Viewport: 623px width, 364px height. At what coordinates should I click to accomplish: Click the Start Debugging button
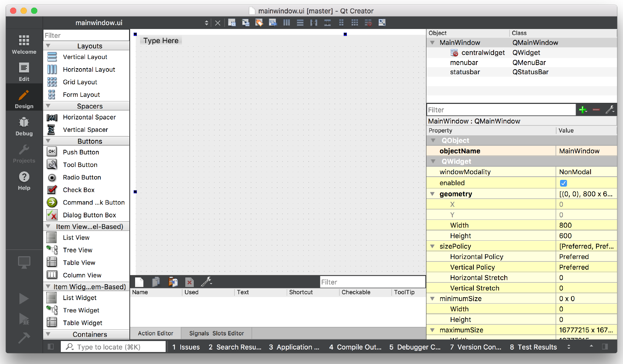pyautogui.click(x=24, y=319)
